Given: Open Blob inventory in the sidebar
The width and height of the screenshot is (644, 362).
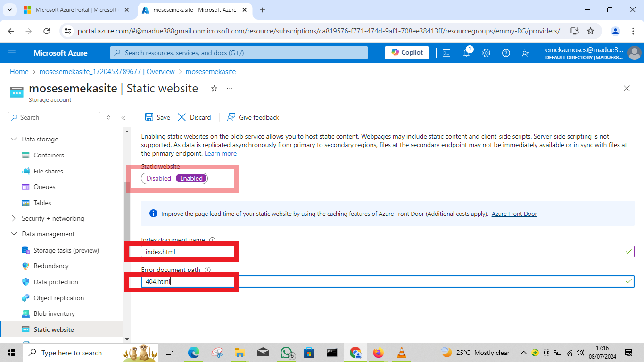Looking at the screenshot, I should (54, 313).
